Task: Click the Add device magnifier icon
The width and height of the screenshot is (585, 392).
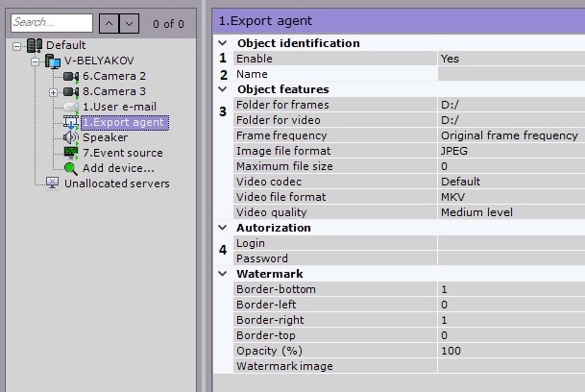Action: 71,168
